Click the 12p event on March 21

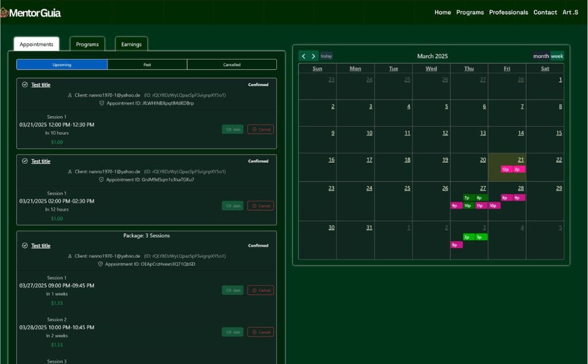pyautogui.click(x=506, y=169)
